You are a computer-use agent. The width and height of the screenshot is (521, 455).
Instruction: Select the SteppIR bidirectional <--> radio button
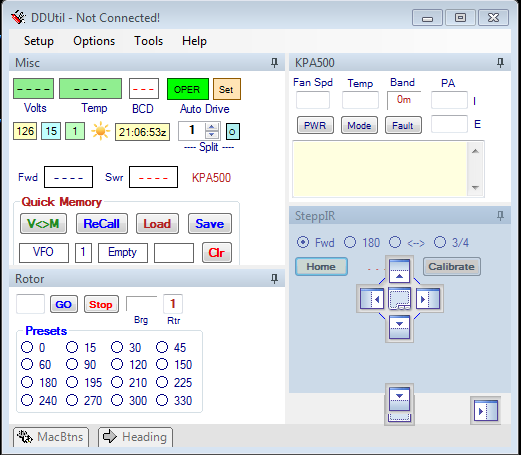click(x=395, y=242)
